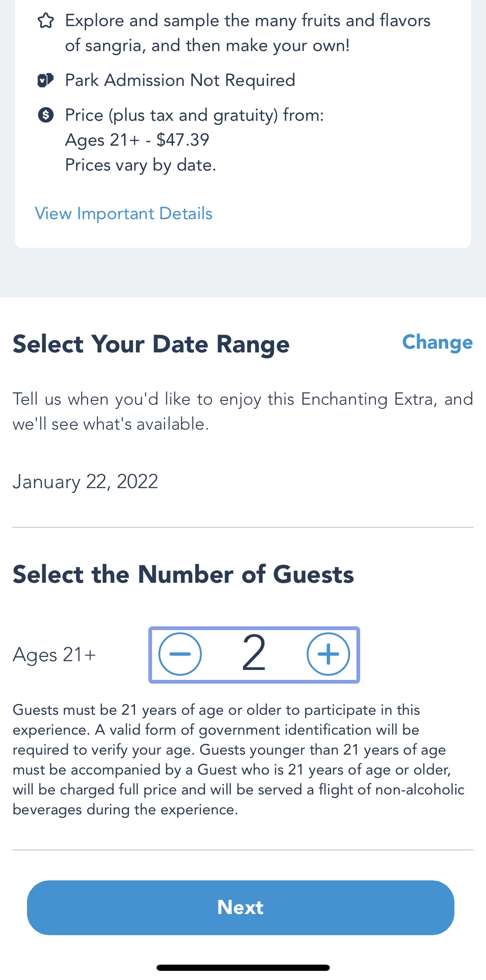Open View Important Details link
The width and height of the screenshot is (486, 980).
(123, 213)
